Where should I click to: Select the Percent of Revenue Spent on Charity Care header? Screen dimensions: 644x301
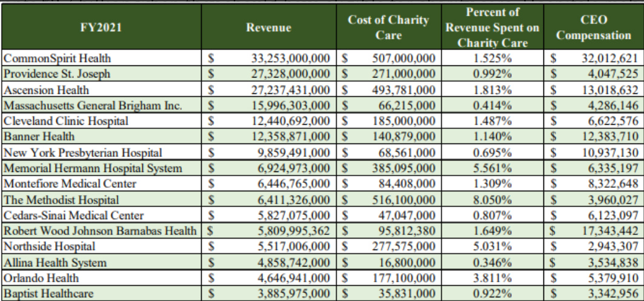[493, 27]
